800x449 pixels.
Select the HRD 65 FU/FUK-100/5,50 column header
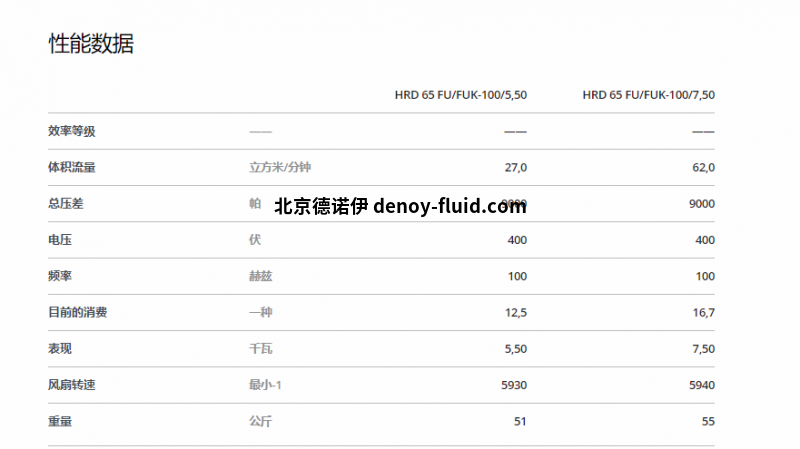pos(460,95)
